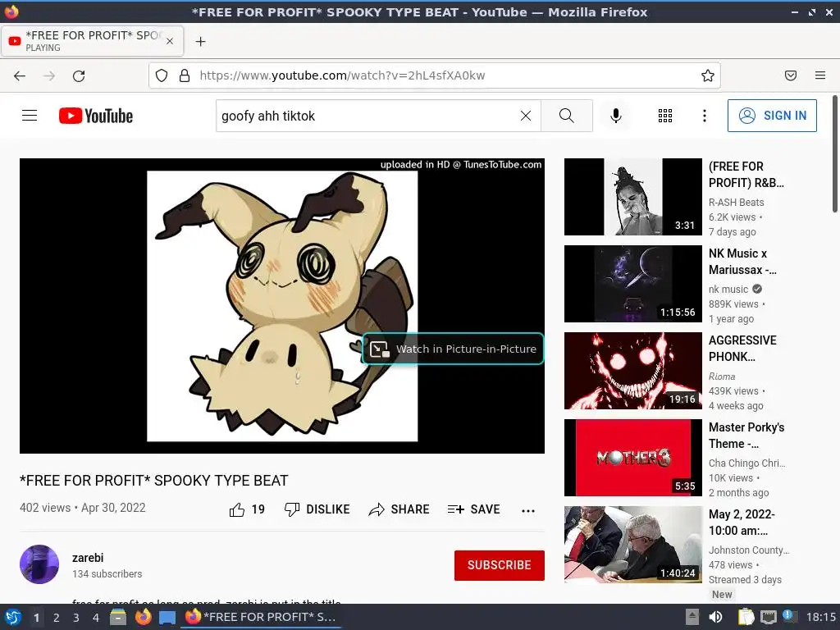This screenshot has width=840, height=630.
Task: Click the 'Master Porky's Theme' title
Action: (746, 435)
